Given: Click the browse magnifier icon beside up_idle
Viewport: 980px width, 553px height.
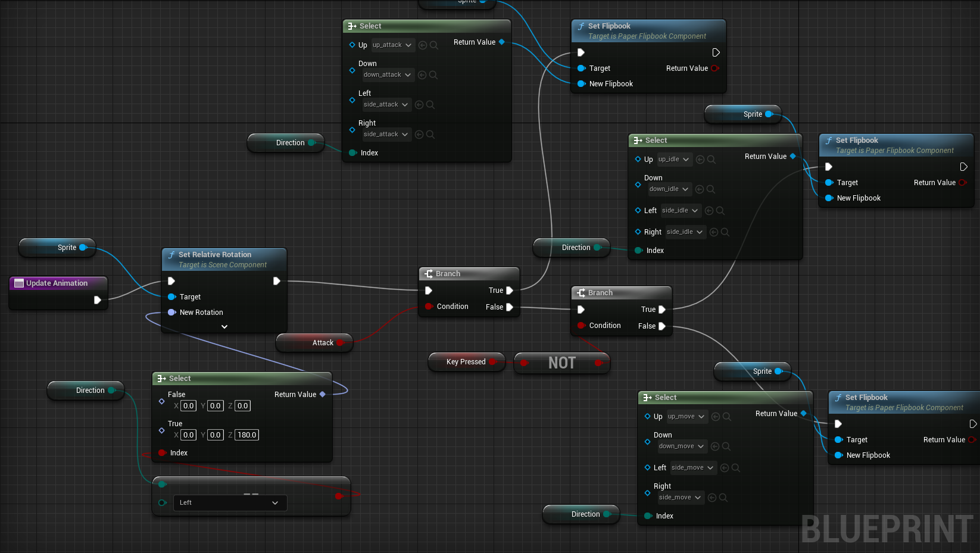Looking at the screenshot, I should (x=711, y=160).
